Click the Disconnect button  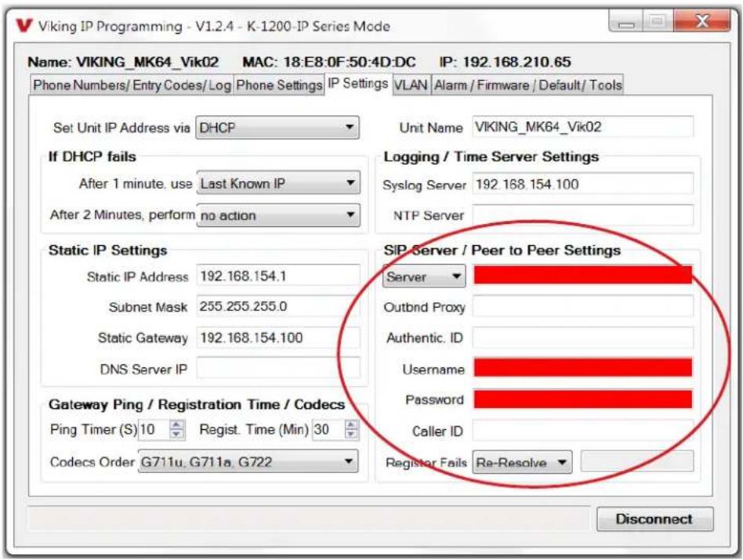pos(654,518)
